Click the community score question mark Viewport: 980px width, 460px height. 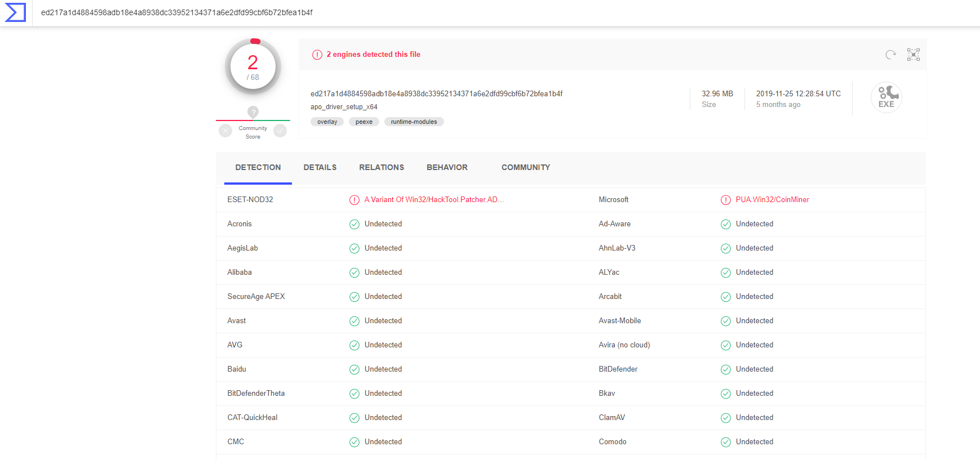[253, 112]
